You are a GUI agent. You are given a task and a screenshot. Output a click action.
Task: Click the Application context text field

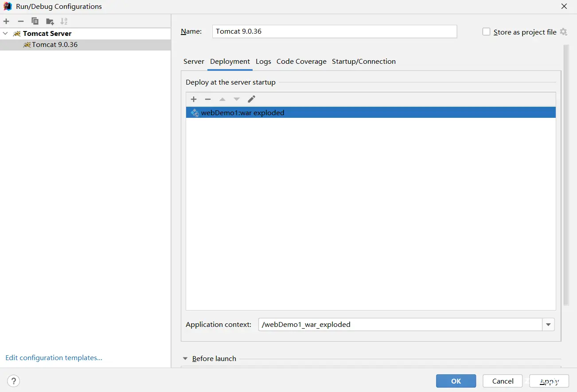(x=400, y=325)
